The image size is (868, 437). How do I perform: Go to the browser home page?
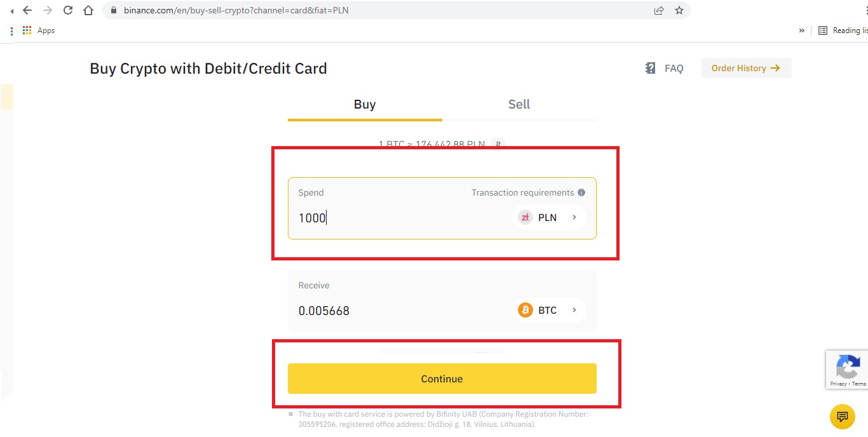[88, 10]
